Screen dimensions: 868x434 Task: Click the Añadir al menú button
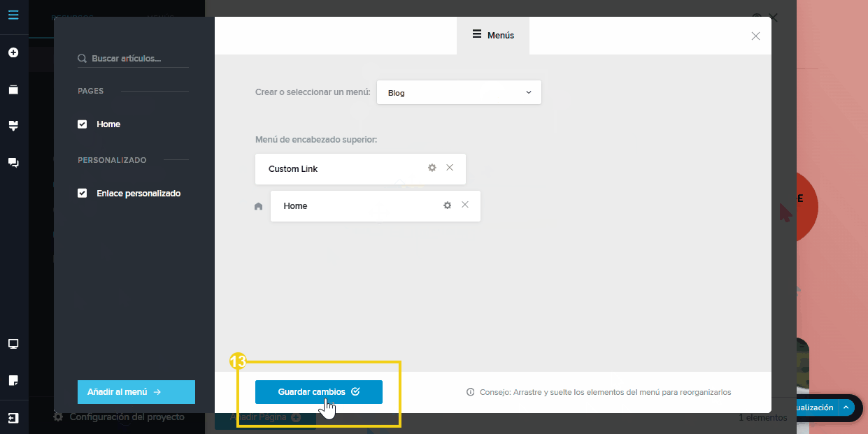(x=136, y=392)
